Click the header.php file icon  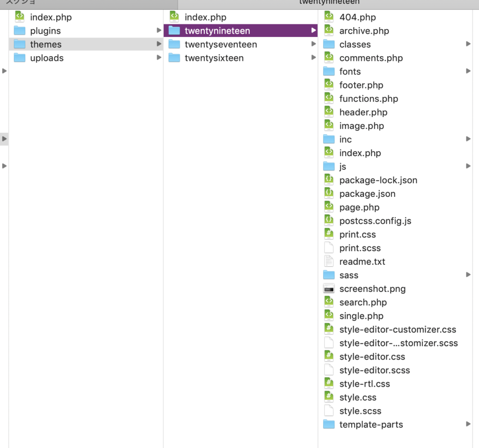click(329, 112)
